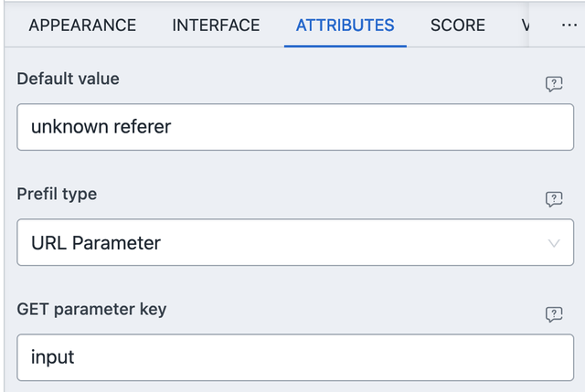Place cursor after 'input' text
Screen dimensions: 585x392
tap(76, 357)
